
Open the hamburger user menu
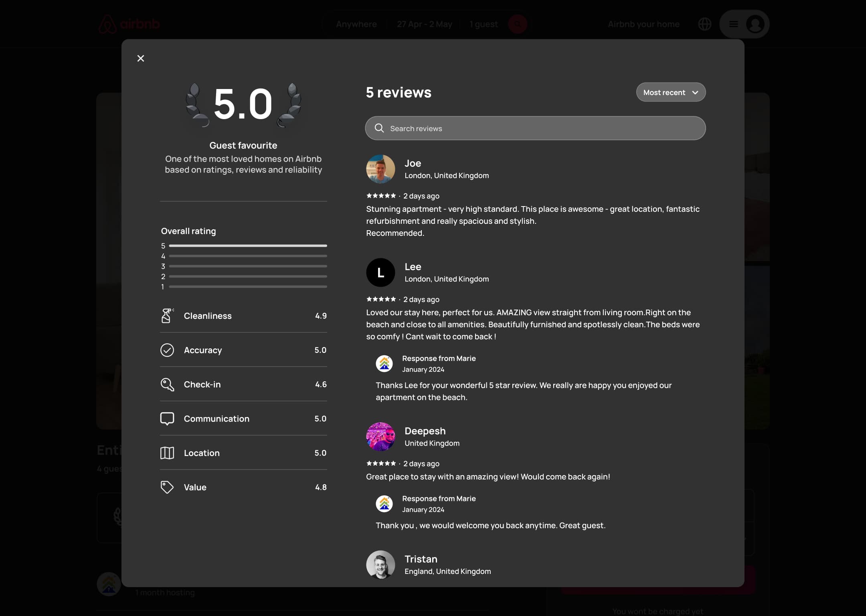pyautogui.click(x=734, y=24)
